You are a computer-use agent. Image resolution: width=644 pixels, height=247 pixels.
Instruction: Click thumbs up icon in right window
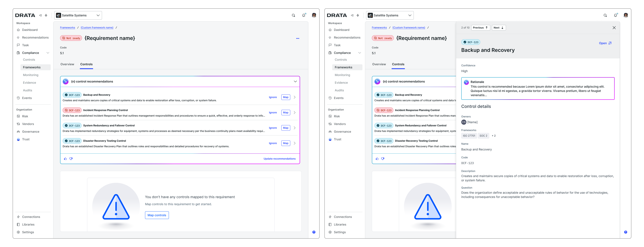coord(377,158)
